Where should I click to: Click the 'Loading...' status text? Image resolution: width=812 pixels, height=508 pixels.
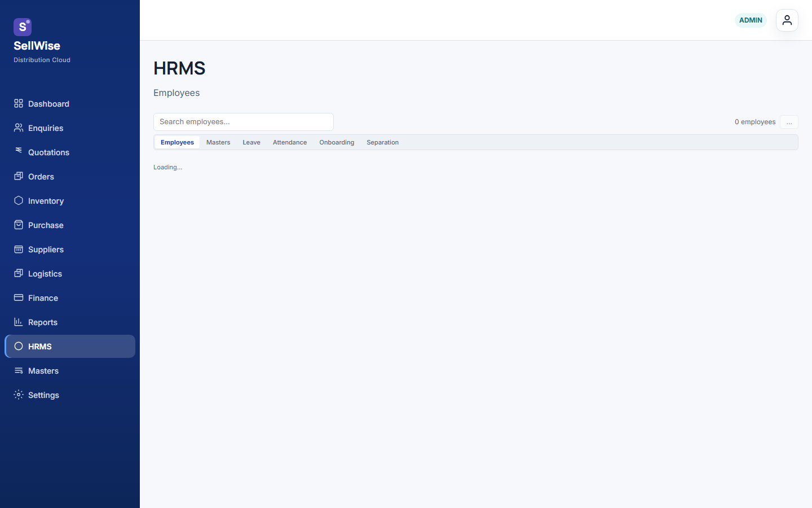click(168, 167)
